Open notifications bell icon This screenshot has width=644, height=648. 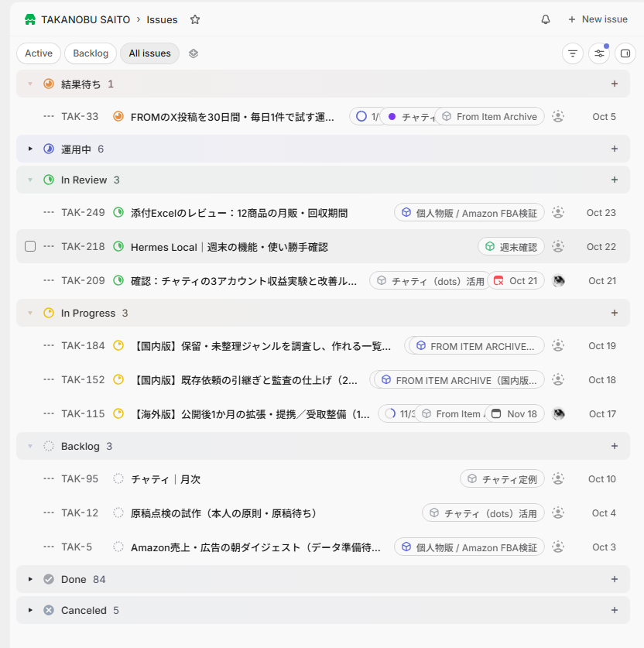(x=546, y=19)
